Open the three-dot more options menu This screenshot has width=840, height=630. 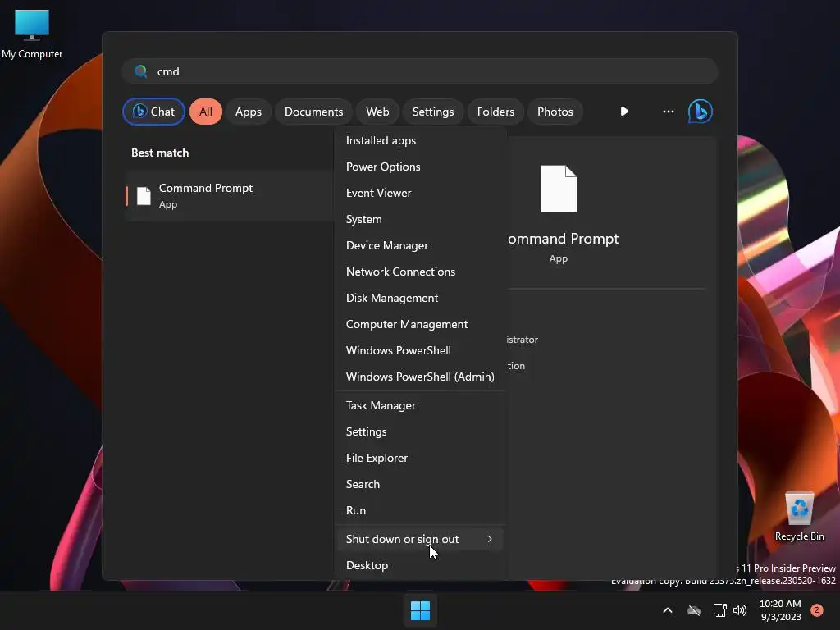(668, 112)
